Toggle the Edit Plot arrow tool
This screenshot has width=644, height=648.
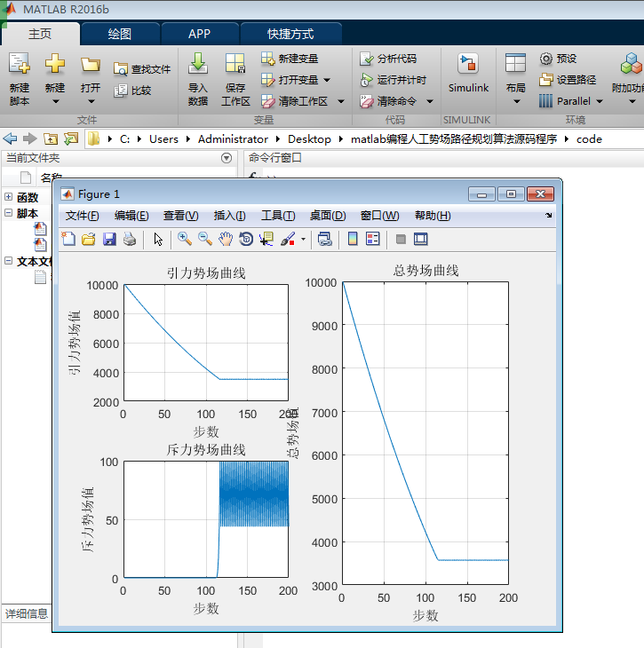[158, 239]
